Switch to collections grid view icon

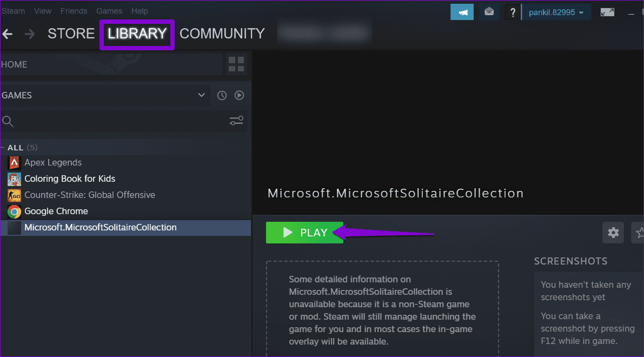click(236, 64)
